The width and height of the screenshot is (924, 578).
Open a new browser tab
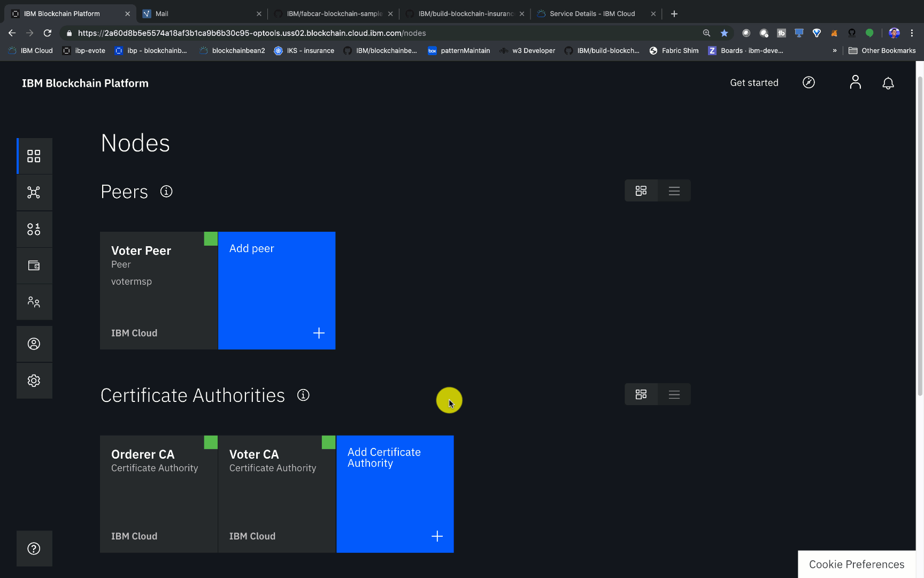[674, 13]
